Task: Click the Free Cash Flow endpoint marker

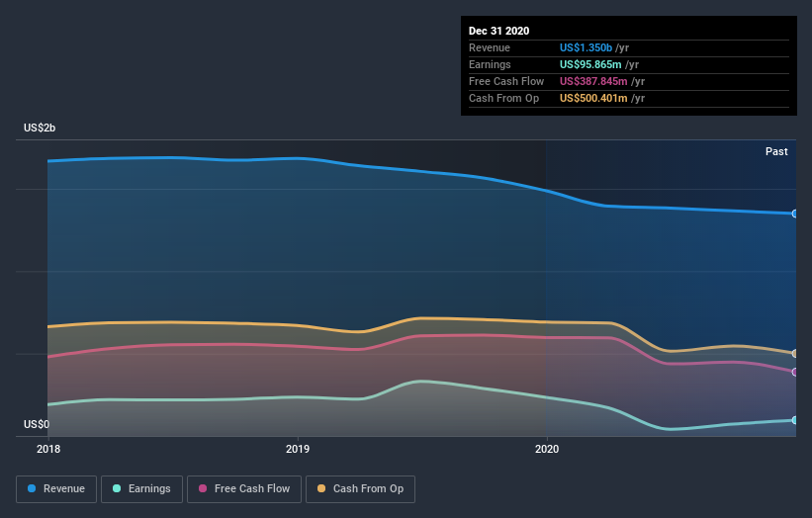Action: click(x=794, y=372)
